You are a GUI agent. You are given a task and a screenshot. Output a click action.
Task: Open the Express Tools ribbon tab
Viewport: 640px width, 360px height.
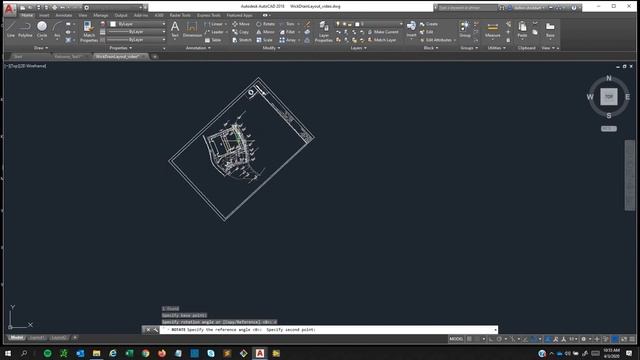point(209,15)
